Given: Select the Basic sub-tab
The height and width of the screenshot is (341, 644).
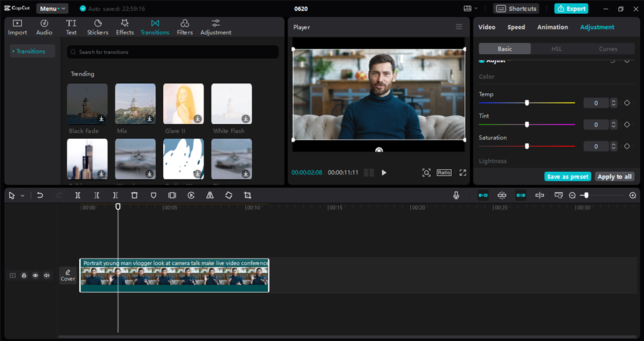Looking at the screenshot, I should pyautogui.click(x=505, y=49).
